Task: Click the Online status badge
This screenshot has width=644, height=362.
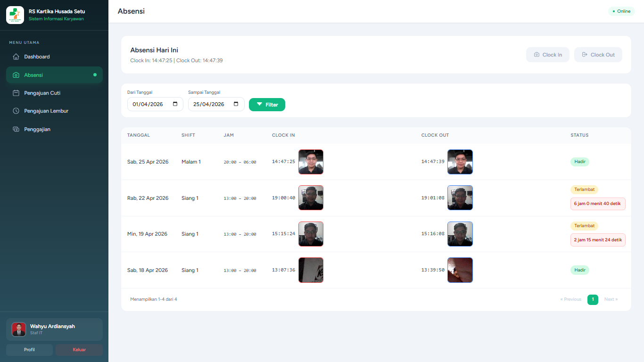Action: coord(621,11)
